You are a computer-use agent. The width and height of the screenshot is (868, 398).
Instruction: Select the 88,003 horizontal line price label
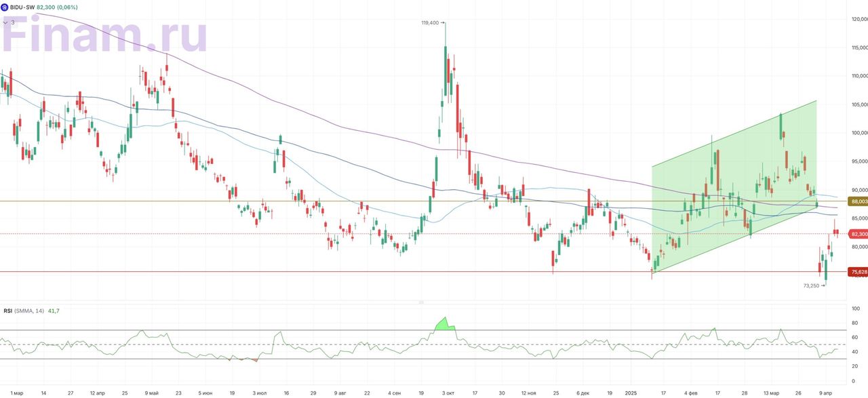click(859, 201)
